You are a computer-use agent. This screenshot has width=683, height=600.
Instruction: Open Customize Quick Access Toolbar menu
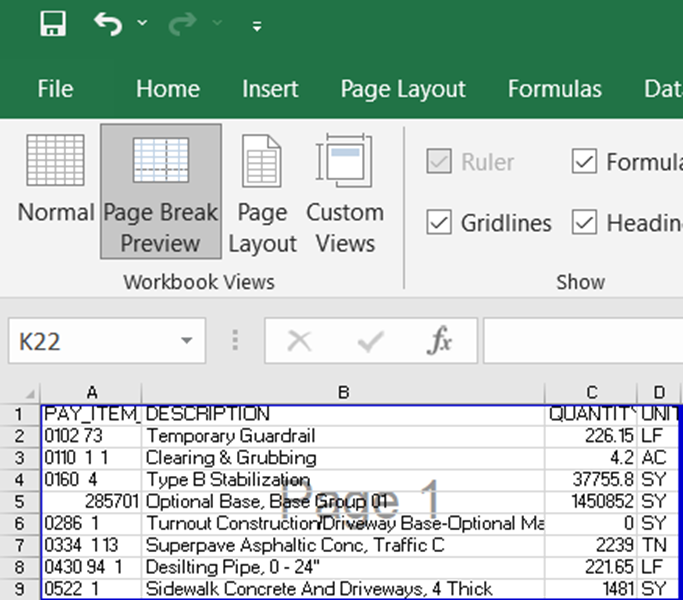(x=257, y=26)
